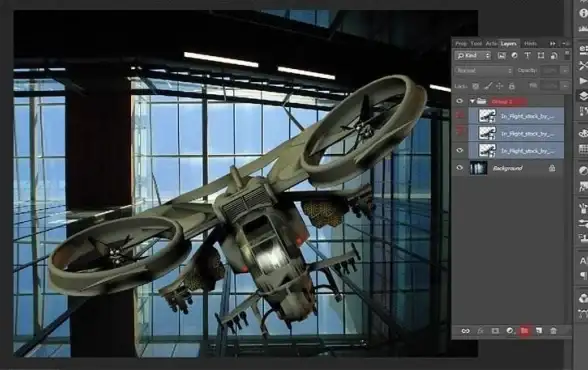588x370 pixels.
Task: Toggle visibility of Group 1
Action: 459,101
